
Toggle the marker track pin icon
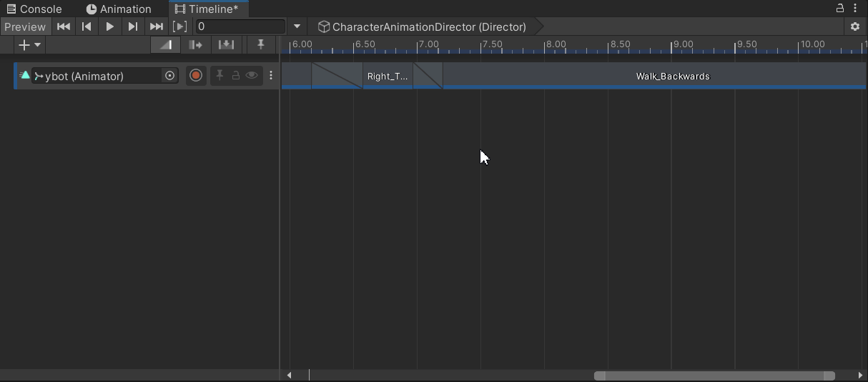point(260,44)
